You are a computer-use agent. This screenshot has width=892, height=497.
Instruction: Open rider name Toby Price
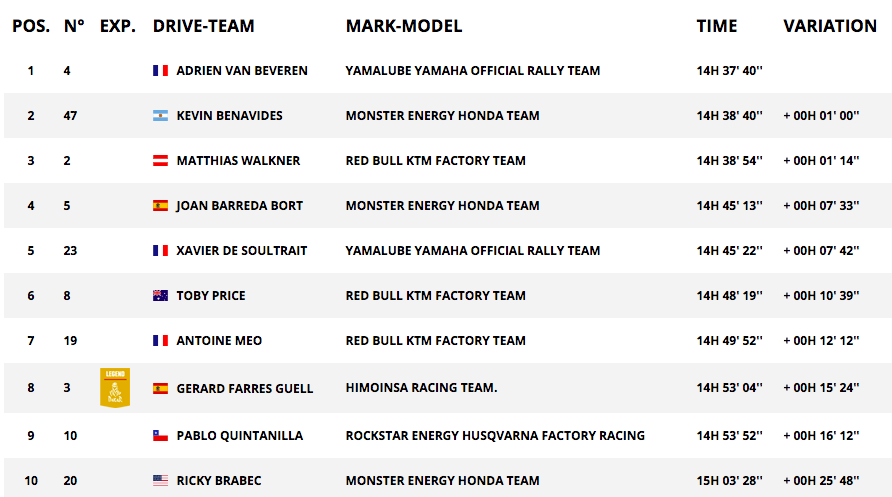(211, 296)
